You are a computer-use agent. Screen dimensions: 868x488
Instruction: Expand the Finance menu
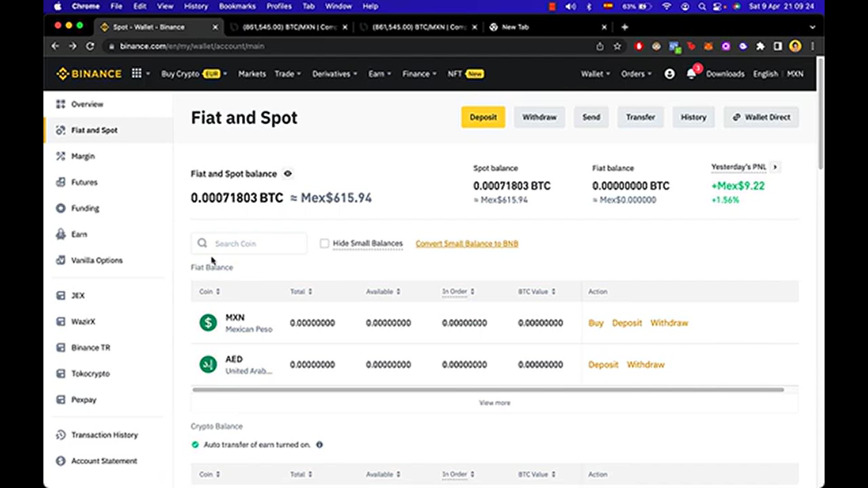pyautogui.click(x=420, y=74)
